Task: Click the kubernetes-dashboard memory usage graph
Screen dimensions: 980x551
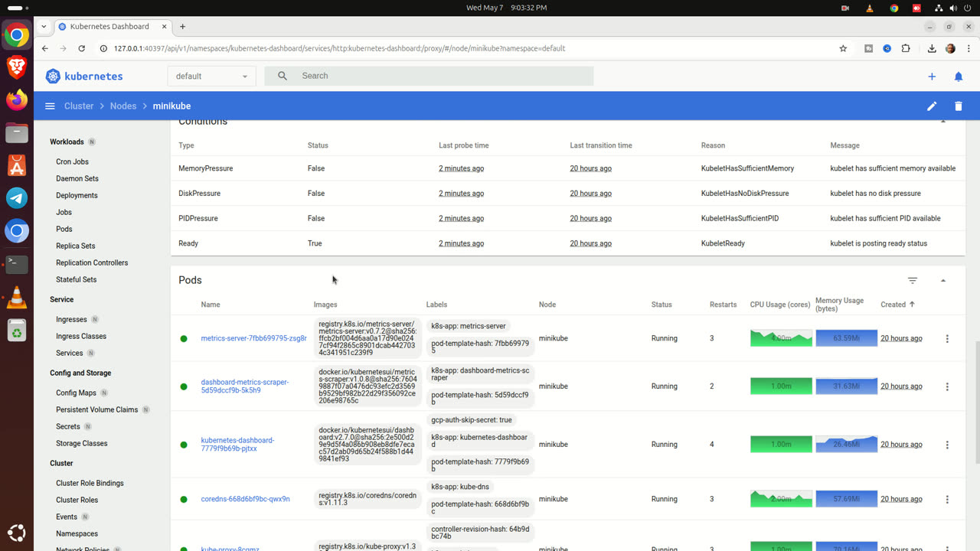Action: 846,445
